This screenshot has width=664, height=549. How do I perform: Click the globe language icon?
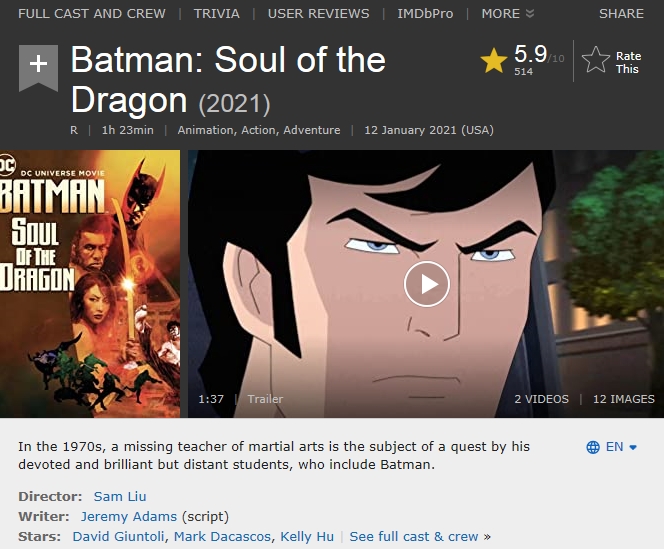(593, 447)
